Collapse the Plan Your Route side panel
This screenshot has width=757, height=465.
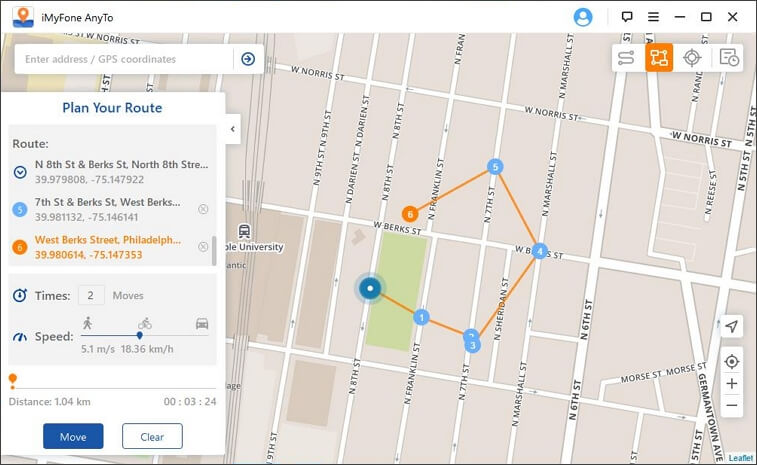pyautogui.click(x=233, y=129)
